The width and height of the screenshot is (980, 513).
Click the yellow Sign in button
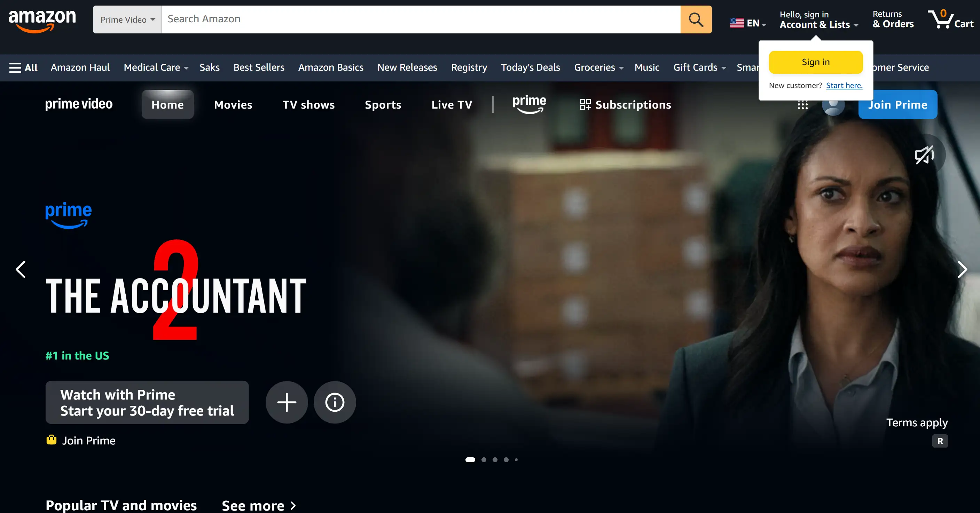pos(816,62)
